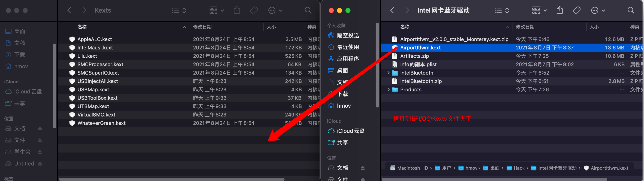Viewport: 644px width, 181px height.
Task: Eject 文件 volume in Kexts sidebar
Action: coord(40,140)
